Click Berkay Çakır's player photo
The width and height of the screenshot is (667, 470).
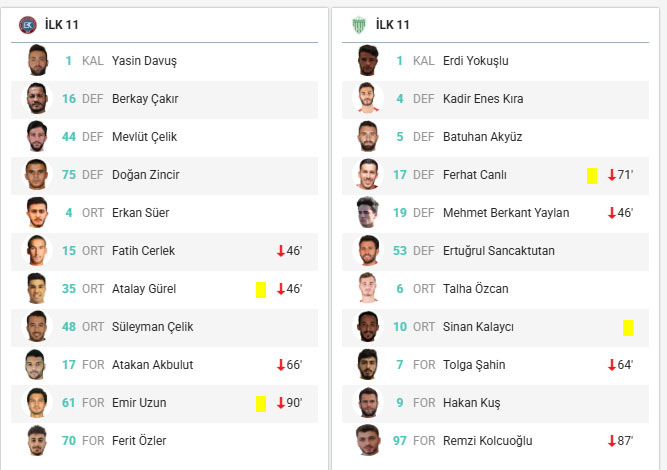pos(38,99)
